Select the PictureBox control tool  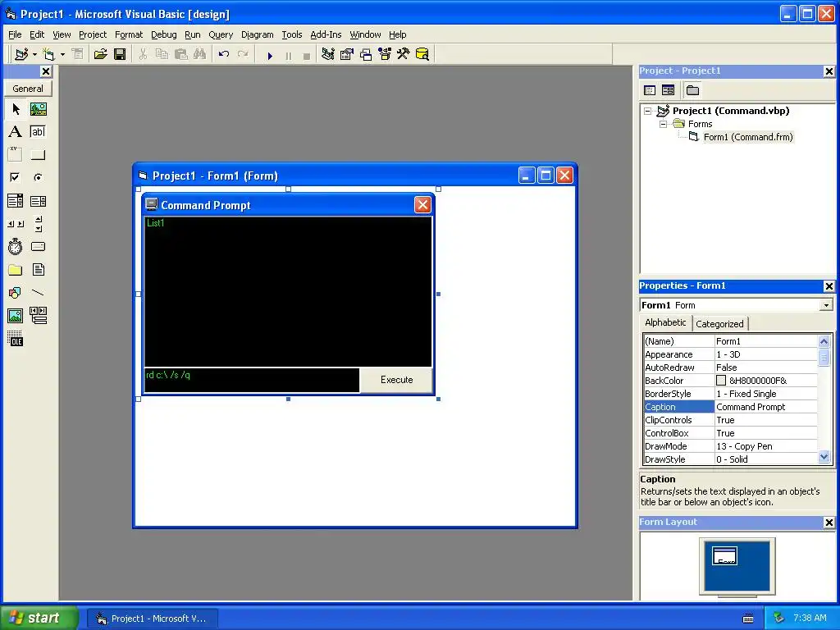pos(38,109)
